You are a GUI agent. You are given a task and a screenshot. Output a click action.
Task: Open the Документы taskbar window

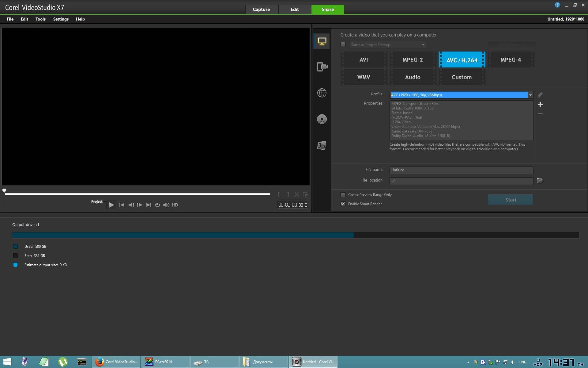click(x=263, y=362)
